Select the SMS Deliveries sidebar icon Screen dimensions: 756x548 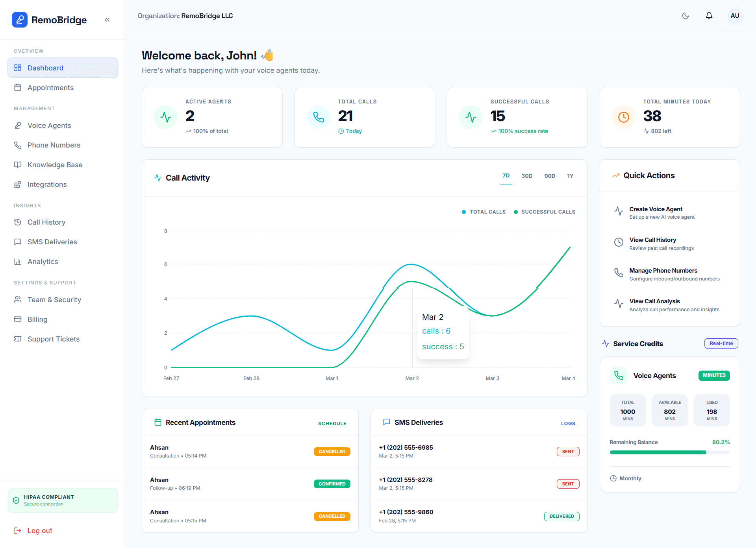pyautogui.click(x=18, y=242)
